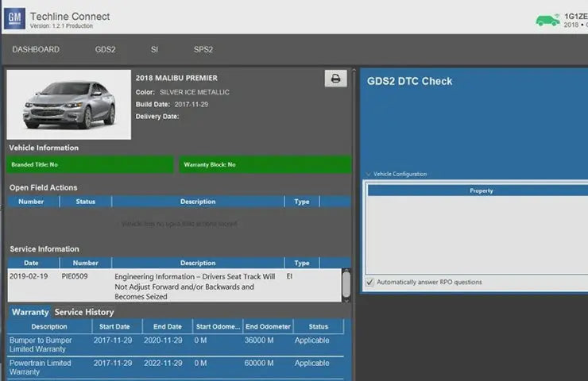Select the Warranty tab
Image resolution: width=588 pixels, height=381 pixels.
tap(29, 312)
